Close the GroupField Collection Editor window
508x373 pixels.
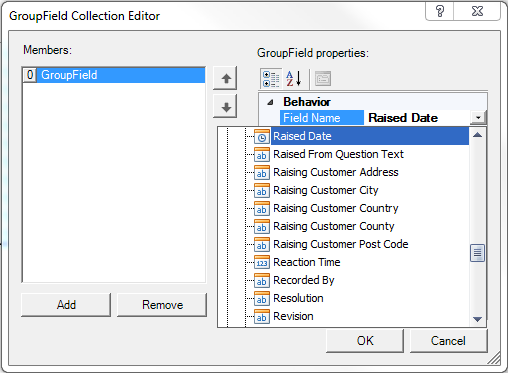pos(477,11)
